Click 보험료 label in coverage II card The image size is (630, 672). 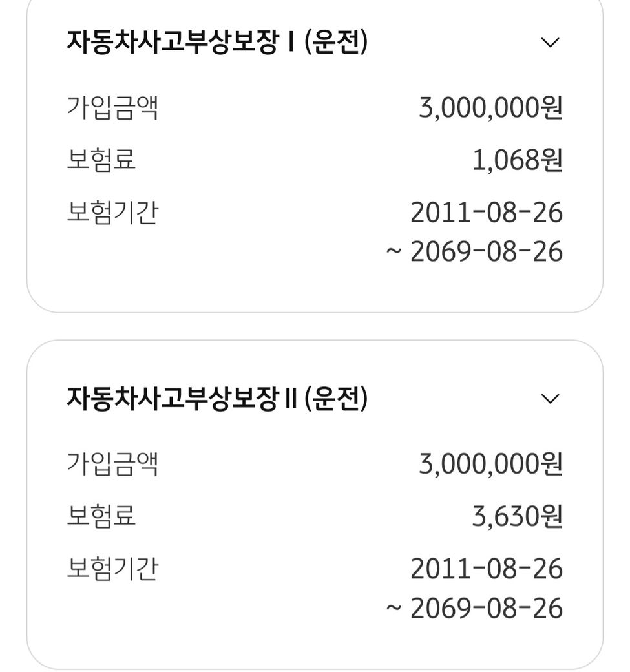(x=101, y=516)
